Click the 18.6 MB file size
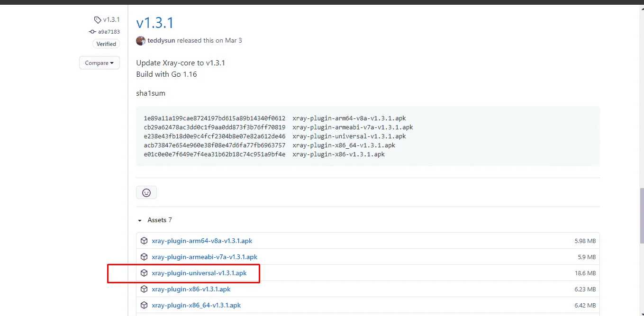 pos(585,273)
